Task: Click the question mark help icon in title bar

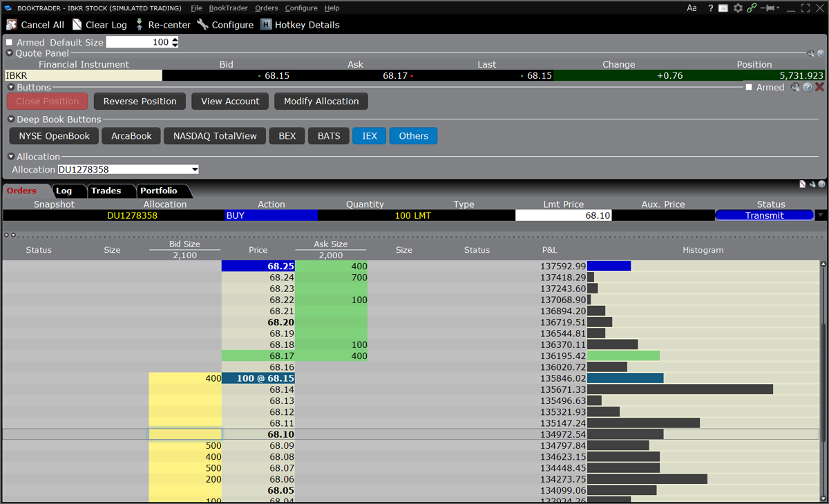Action: [710, 8]
